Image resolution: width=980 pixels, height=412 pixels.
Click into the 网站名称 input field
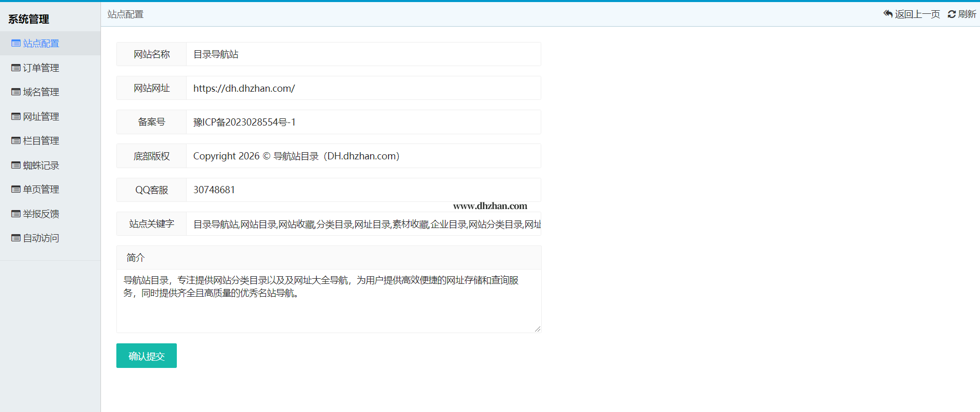(363, 54)
